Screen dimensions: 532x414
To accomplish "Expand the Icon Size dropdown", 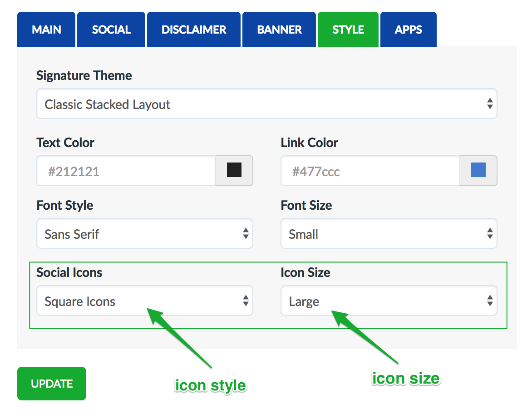I will tap(389, 301).
